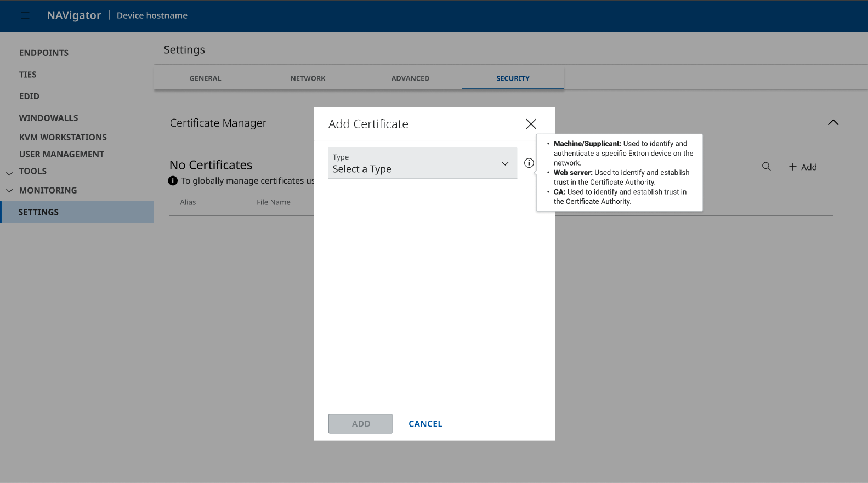Click the plus Add certificate icon

(793, 167)
